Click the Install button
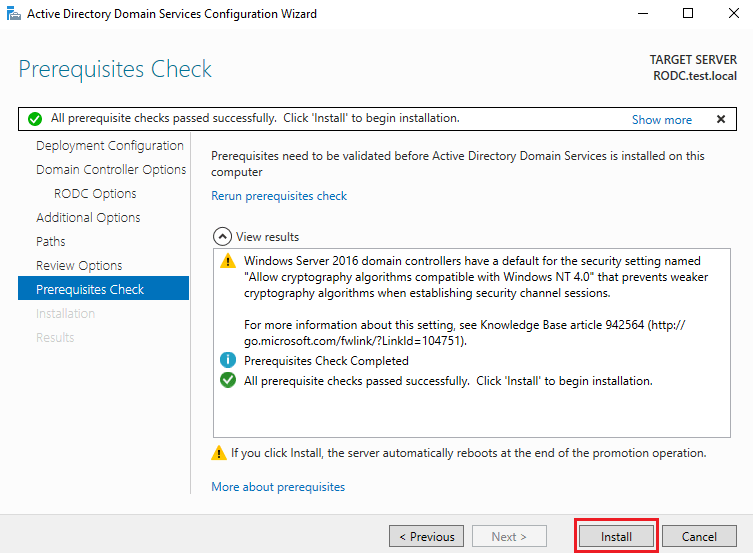 (616, 536)
